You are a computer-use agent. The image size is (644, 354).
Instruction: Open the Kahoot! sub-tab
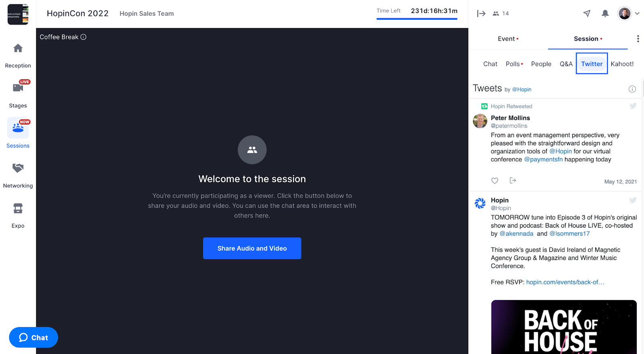click(622, 64)
